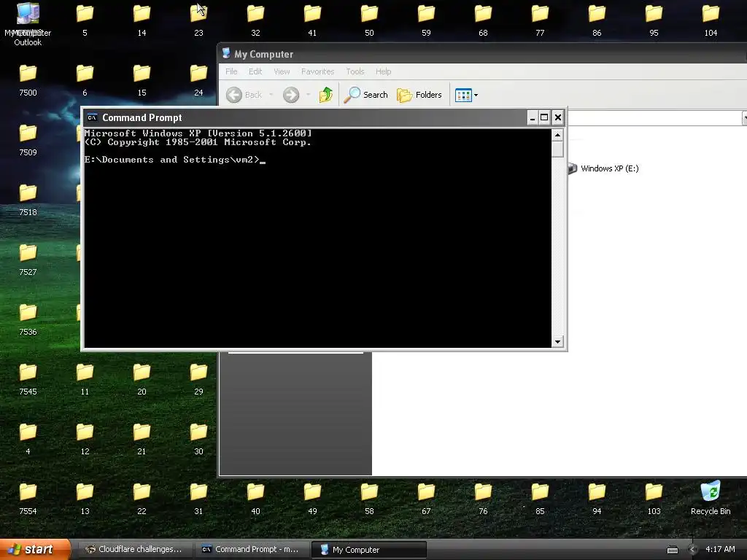Viewport: 747px width, 560px height.
Task: Open the Tools menu
Action: click(x=355, y=71)
